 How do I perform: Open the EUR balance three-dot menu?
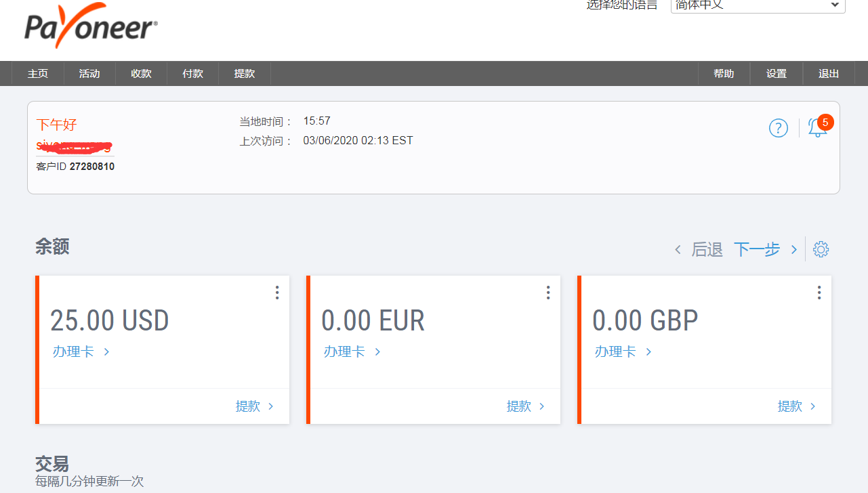coord(548,293)
